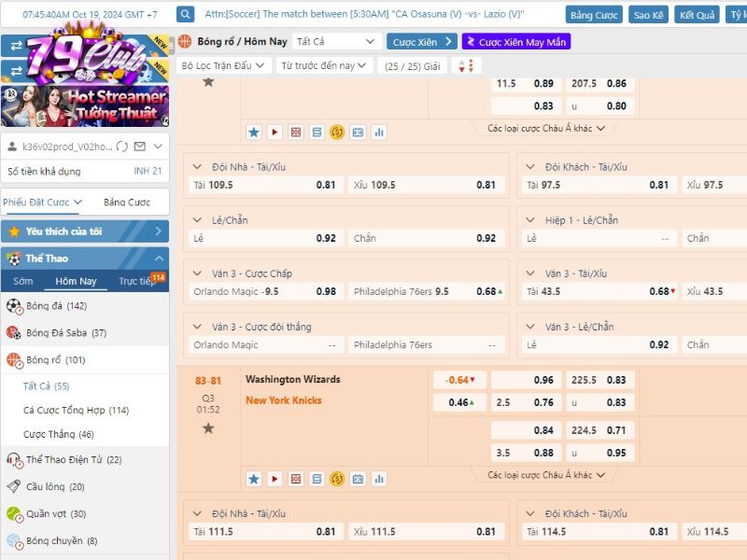Open the Tất Cả dropdown filter

336,42
